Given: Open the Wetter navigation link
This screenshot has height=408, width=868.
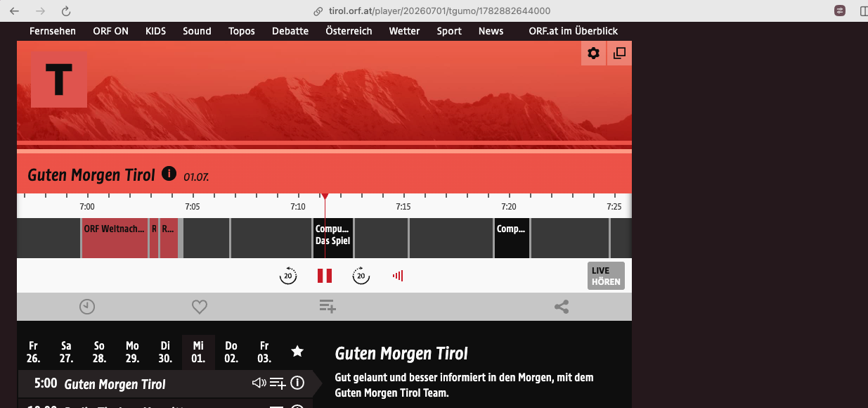Looking at the screenshot, I should pyautogui.click(x=404, y=31).
